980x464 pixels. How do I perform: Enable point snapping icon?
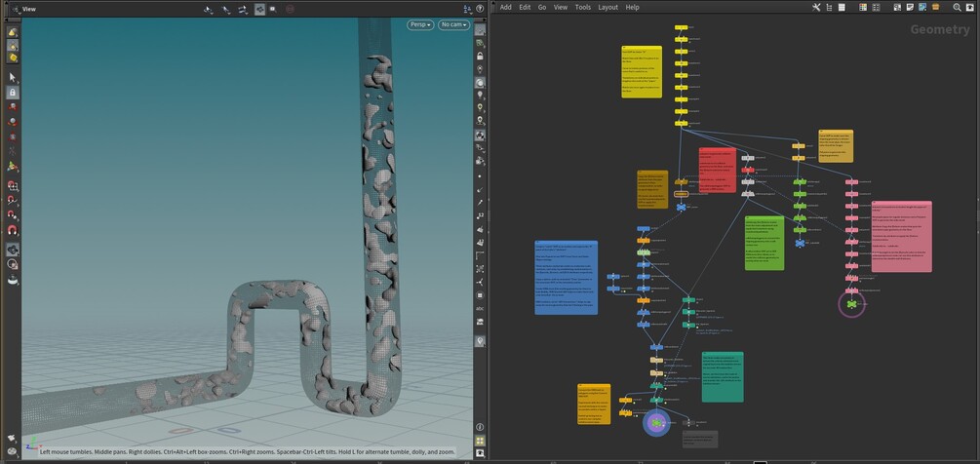(x=13, y=215)
